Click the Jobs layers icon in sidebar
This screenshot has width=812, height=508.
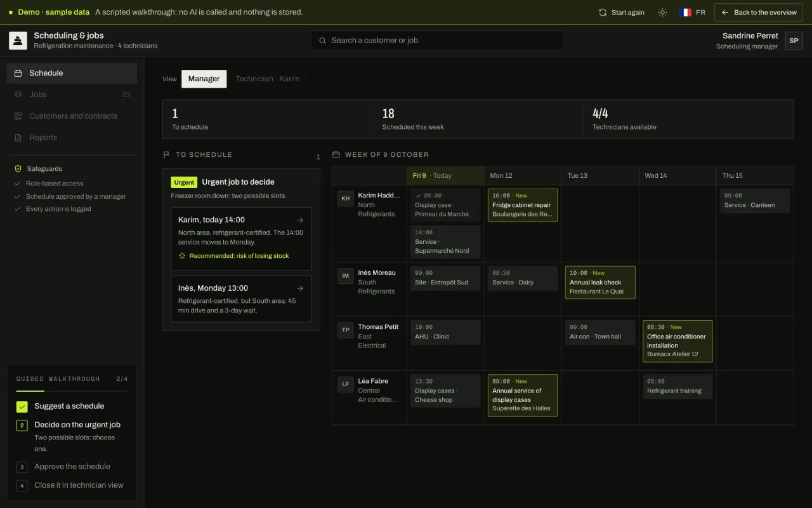point(18,95)
